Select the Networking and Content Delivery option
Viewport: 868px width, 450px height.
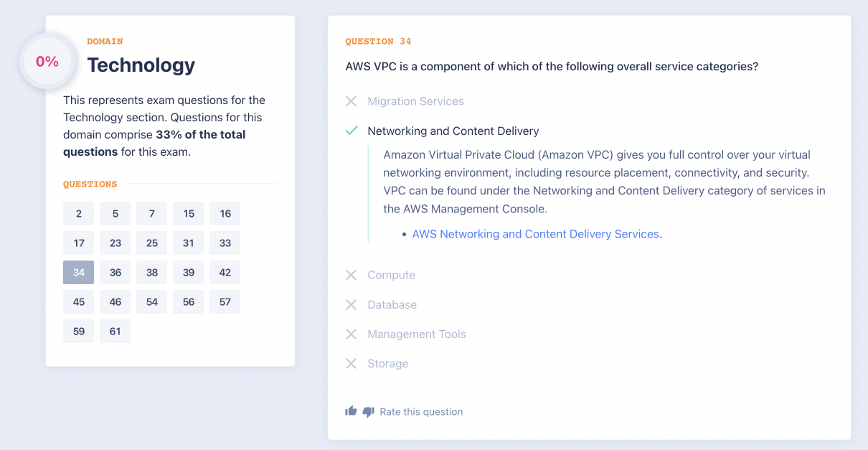point(453,131)
